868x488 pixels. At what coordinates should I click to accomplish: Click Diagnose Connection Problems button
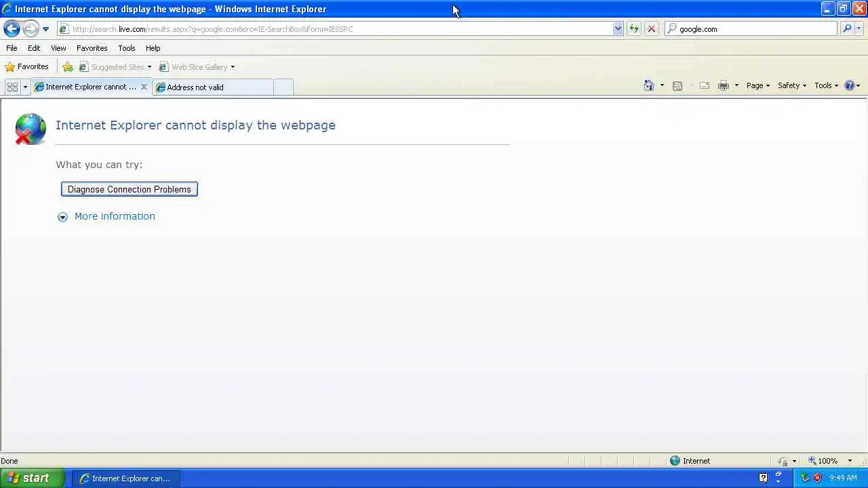130,189
